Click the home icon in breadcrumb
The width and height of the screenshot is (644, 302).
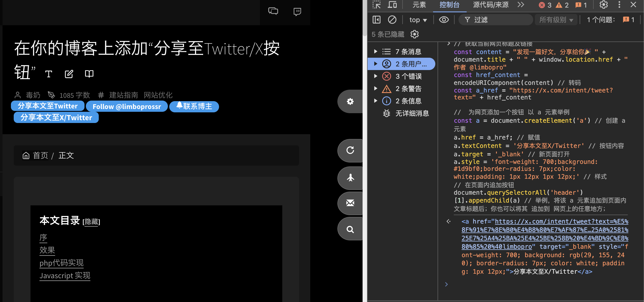click(26, 155)
